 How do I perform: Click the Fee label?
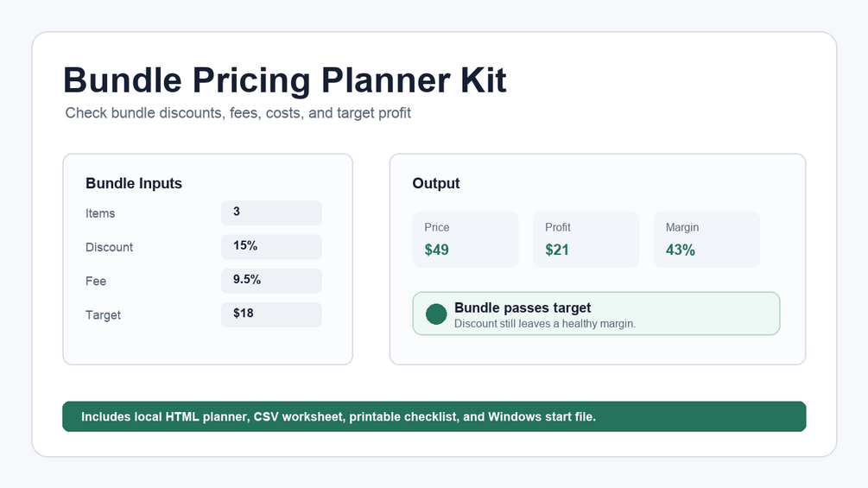[x=96, y=281]
